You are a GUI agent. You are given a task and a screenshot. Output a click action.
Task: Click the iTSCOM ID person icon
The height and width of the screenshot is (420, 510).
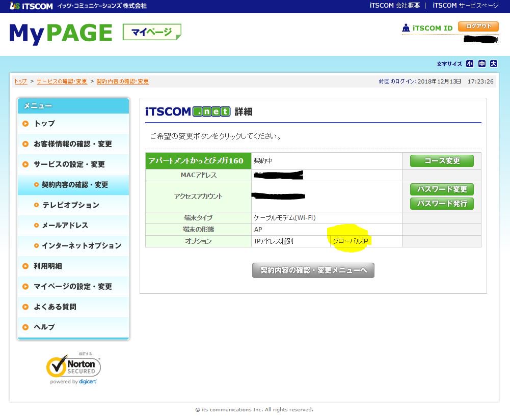point(406,28)
